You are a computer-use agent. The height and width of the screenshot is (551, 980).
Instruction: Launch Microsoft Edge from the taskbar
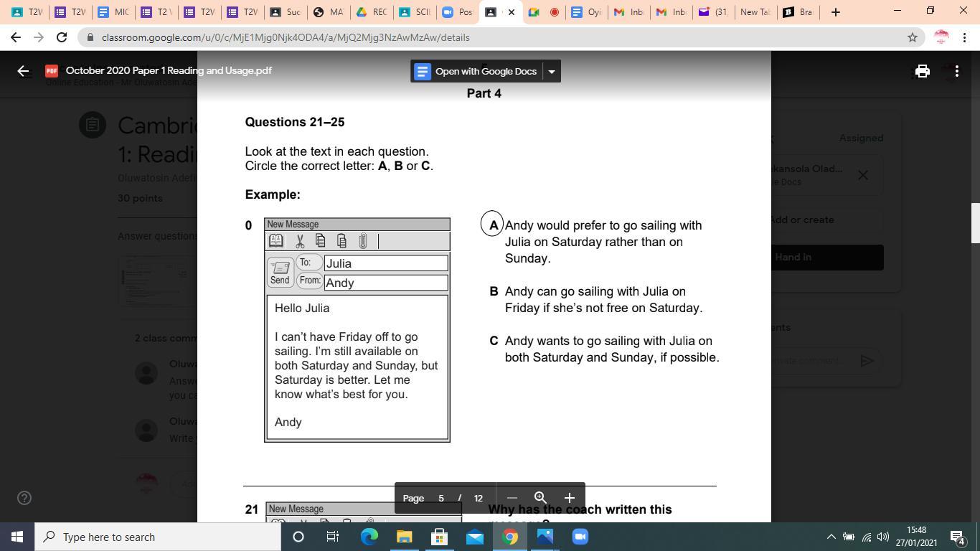[369, 537]
